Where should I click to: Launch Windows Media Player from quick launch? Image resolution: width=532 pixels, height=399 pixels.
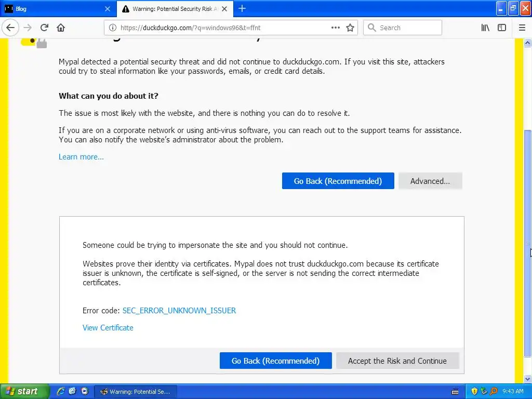85,392
